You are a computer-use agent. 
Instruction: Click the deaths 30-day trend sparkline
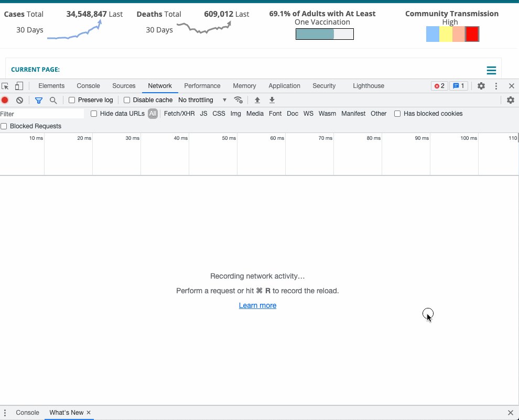click(x=204, y=27)
